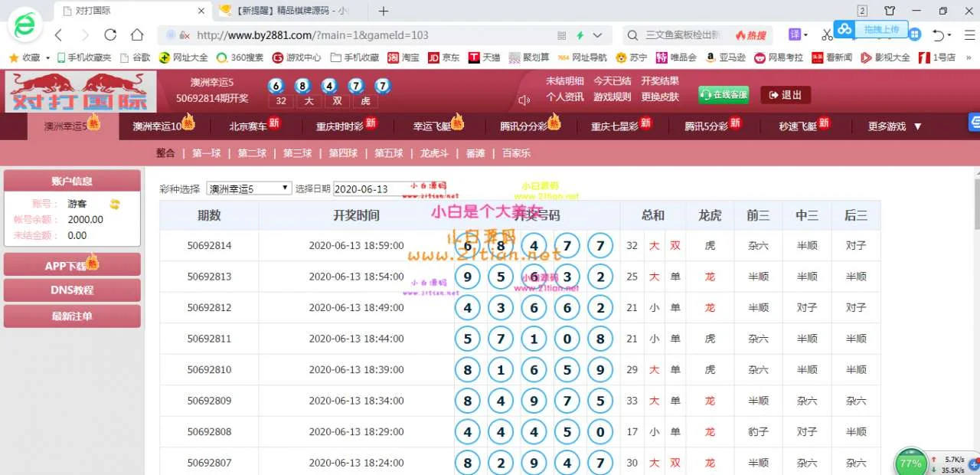Click the sound speaker icon

click(x=524, y=100)
